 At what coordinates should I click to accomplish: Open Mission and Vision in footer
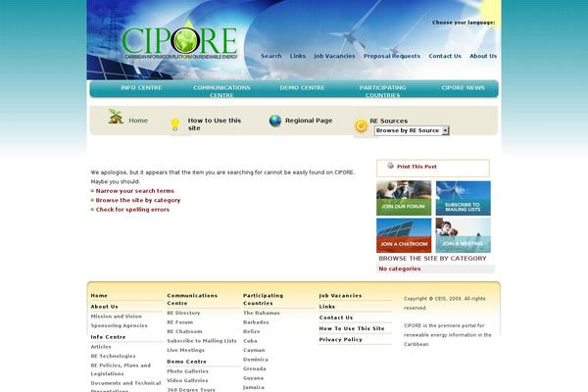click(x=117, y=317)
